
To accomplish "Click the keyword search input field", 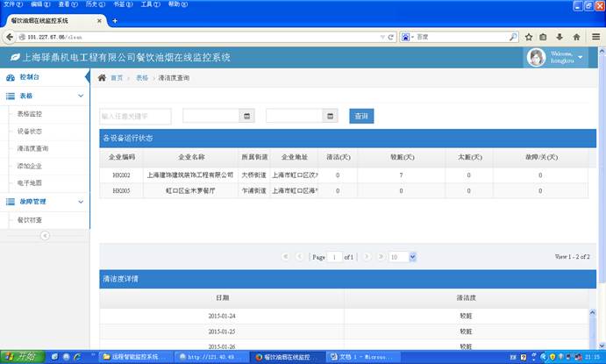I will point(135,116).
